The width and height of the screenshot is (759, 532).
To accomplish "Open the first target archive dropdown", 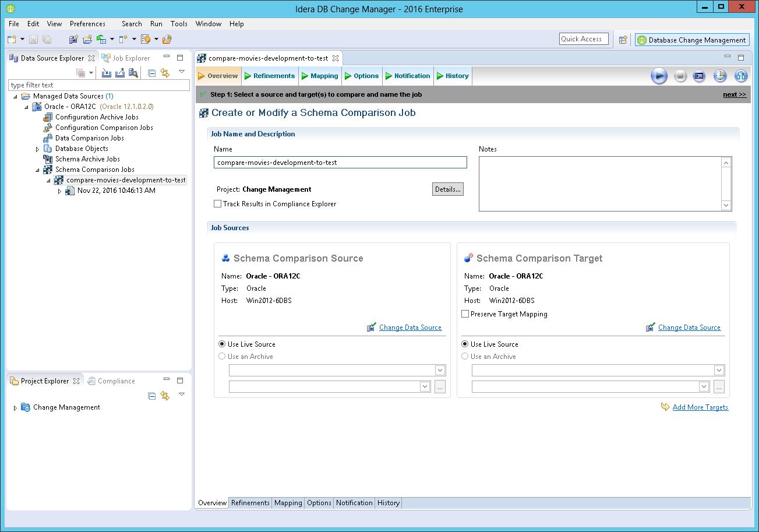I will pyautogui.click(x=719, y=370).
